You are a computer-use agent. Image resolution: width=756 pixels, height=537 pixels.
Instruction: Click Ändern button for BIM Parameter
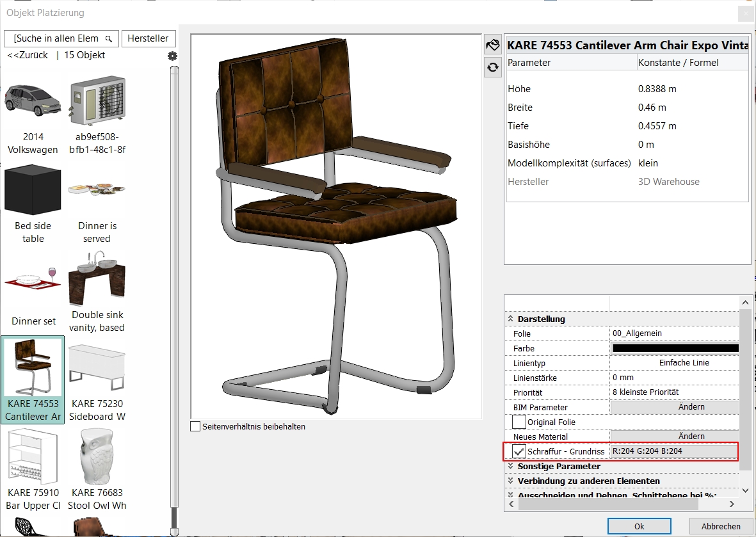click(x=675, y=407)
